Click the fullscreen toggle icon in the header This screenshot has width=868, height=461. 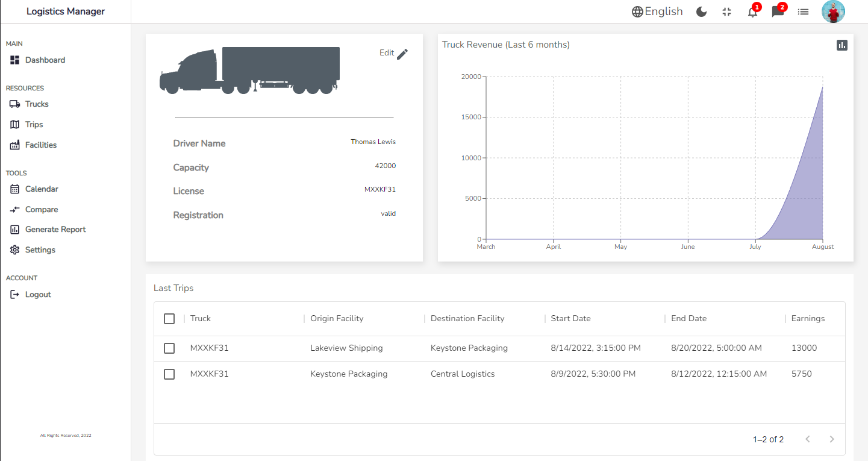pos(726,11)
